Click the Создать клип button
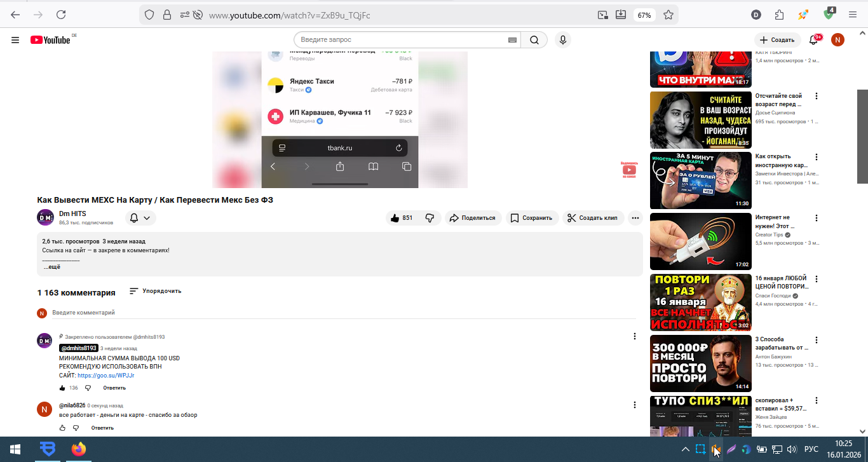This screenshot has height=462, width=868. point(593,218)
